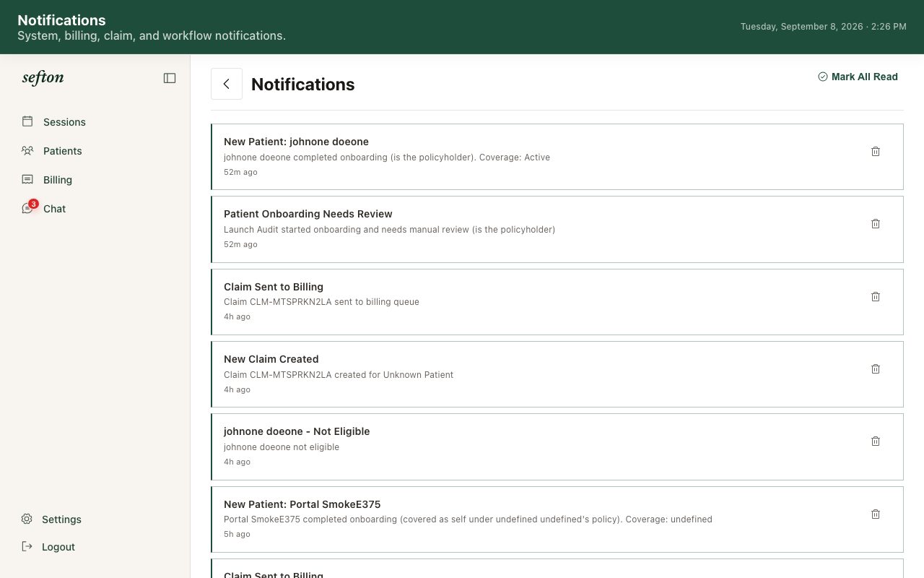Open the 'New Claim Created' notification
The height and width of the screenshot is (578, 924).
pyautogui.click(x=557, y=374)
